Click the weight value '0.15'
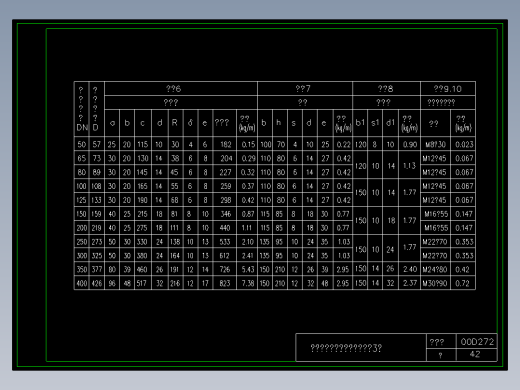The width and height of the screenshot is (520, 390). (248, 144)
